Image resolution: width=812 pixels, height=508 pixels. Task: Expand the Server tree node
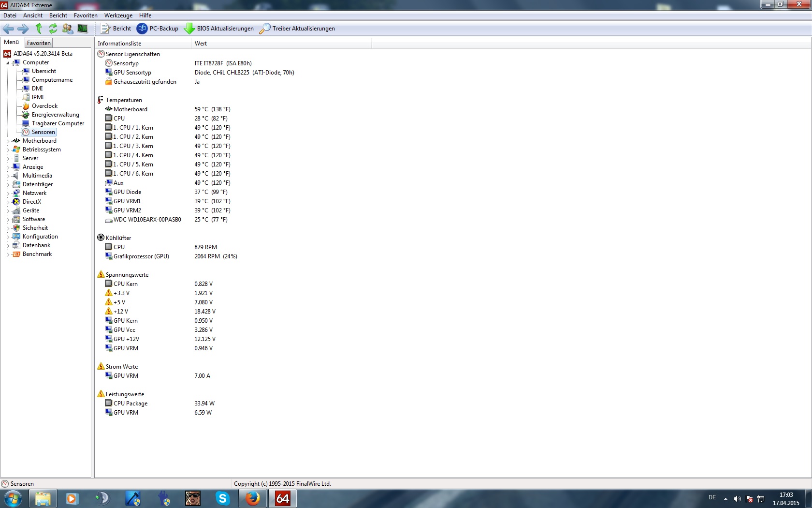tap(8, 159)
